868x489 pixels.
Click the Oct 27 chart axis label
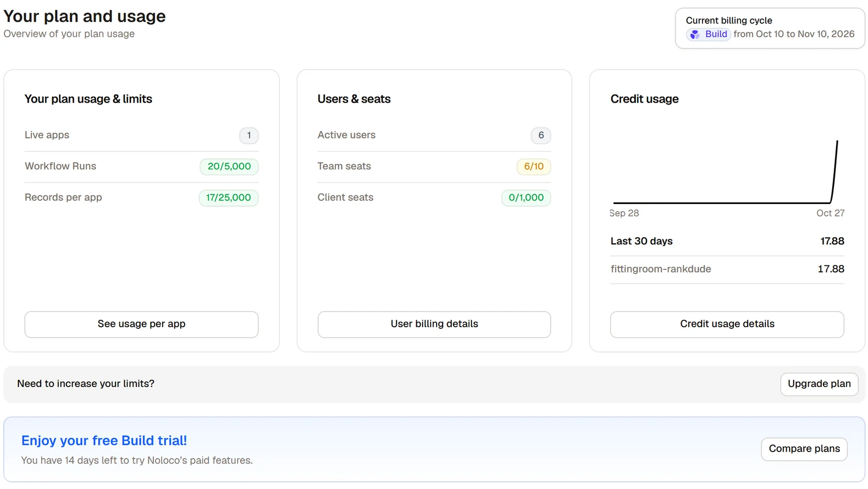coord(831,213)
